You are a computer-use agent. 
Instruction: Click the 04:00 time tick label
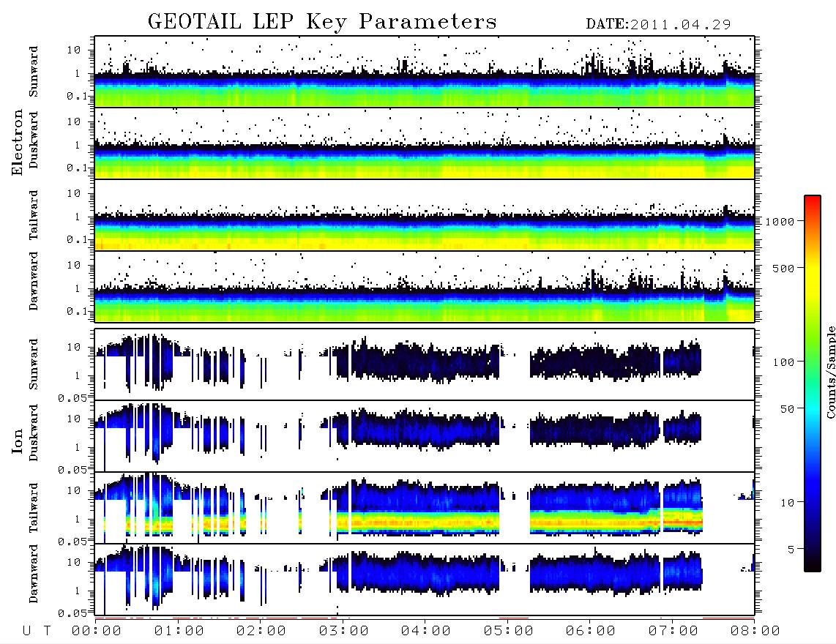pyautogui.click(x=426, y=632)
